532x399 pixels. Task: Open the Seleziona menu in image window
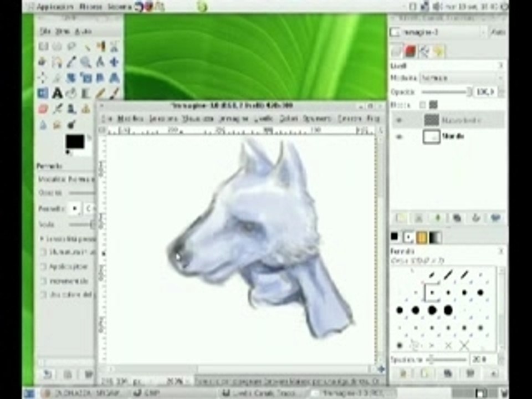[163, 119]
